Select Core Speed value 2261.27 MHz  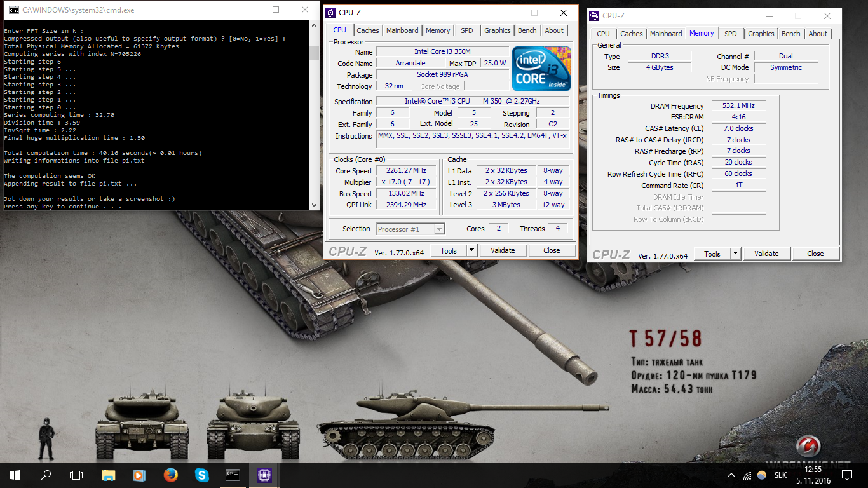pos(407,170)
